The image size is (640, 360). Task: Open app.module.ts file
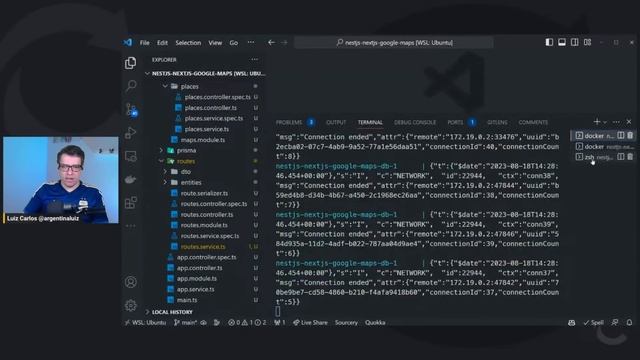click(197, 278)
